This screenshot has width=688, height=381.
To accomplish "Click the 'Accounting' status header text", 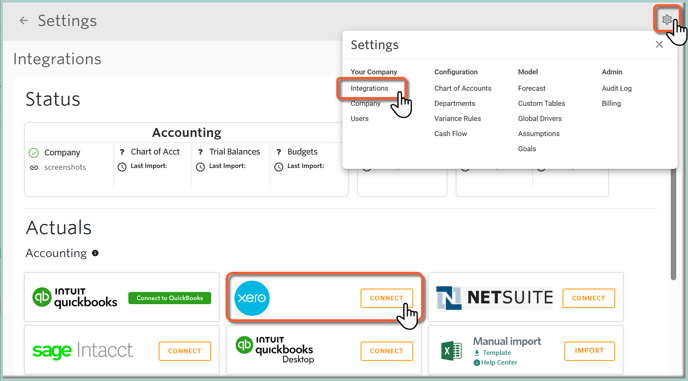I will (x=186, y=133).
